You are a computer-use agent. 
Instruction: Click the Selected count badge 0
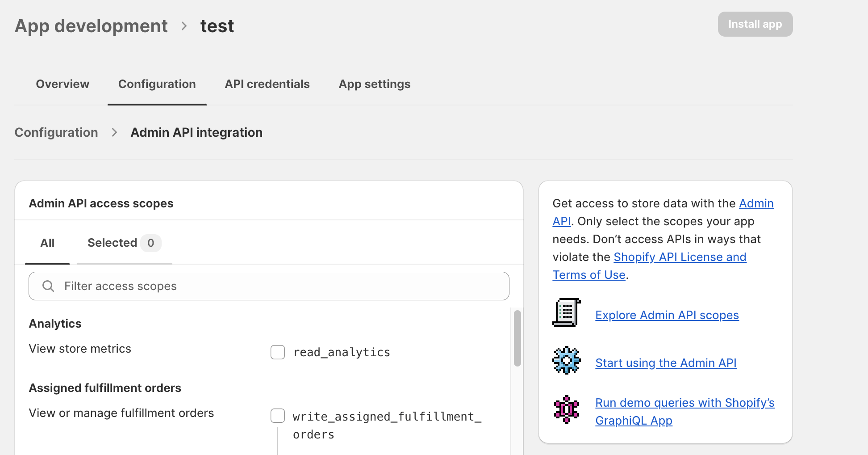click(x=150, y=243)
